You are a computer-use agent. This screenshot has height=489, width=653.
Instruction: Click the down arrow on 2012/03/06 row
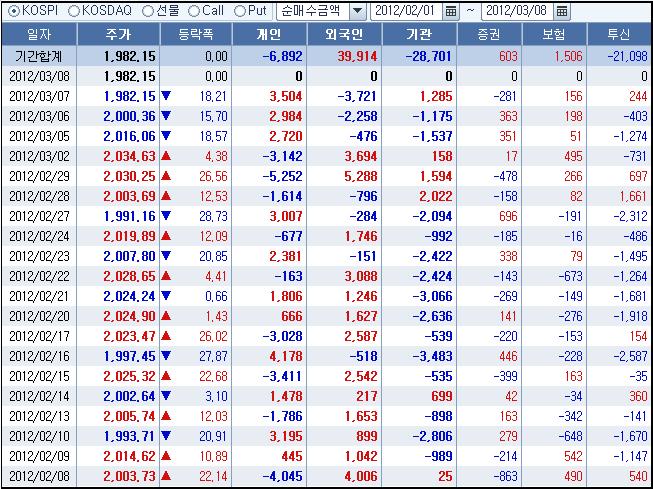click(x=166, y=116)
